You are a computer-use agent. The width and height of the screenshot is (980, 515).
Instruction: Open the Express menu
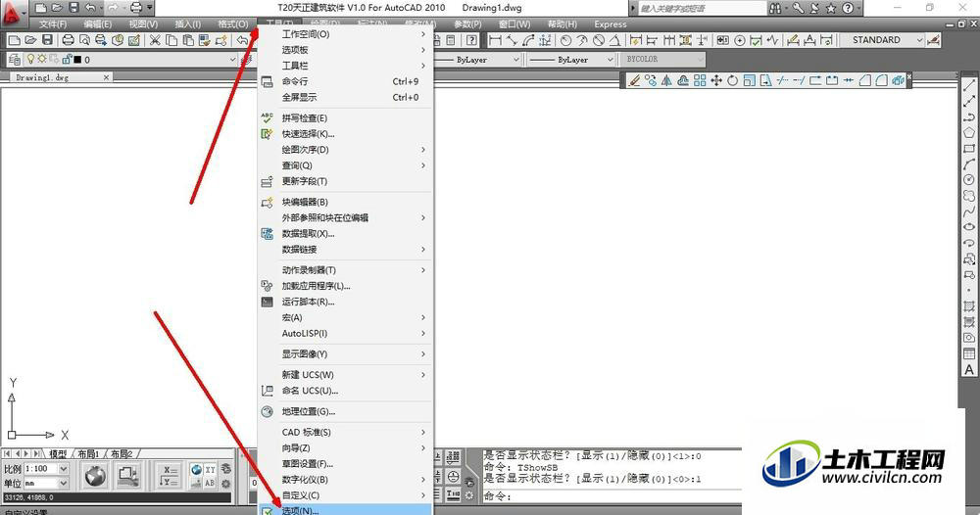[610, 23]
